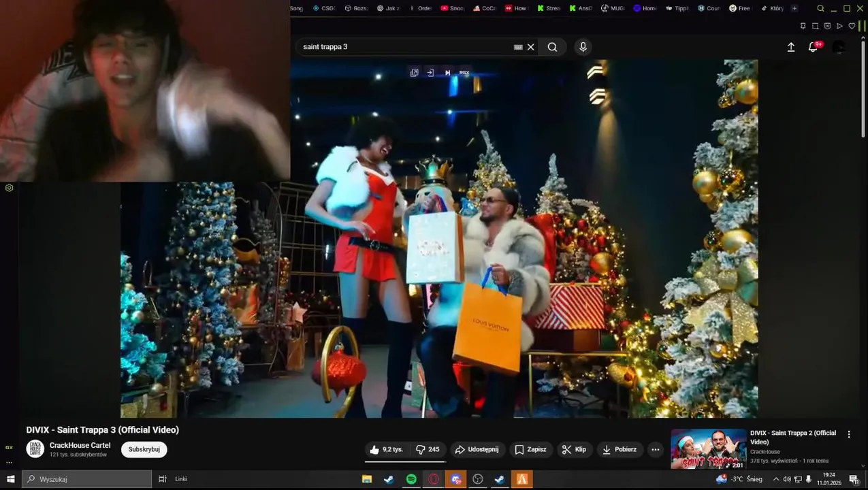Start voice search with microphone icon
This screenshot has width=868, height=490.
[583, 47]
